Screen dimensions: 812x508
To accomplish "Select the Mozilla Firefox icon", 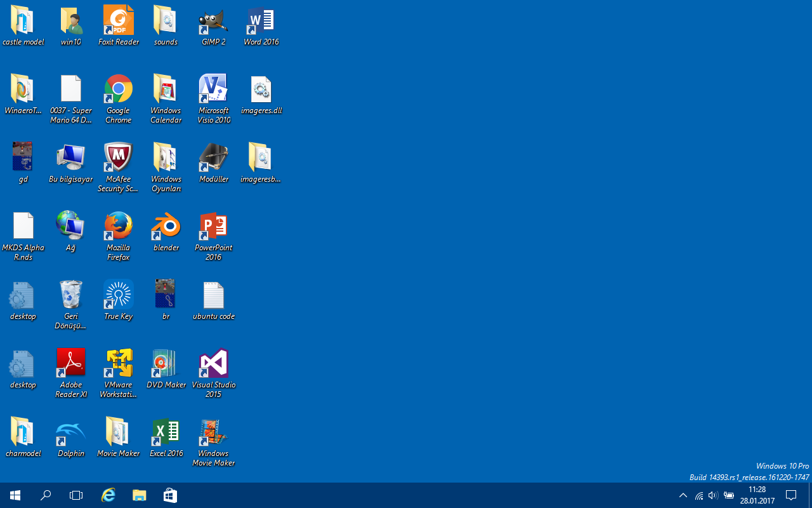I will tap(119, 227).
